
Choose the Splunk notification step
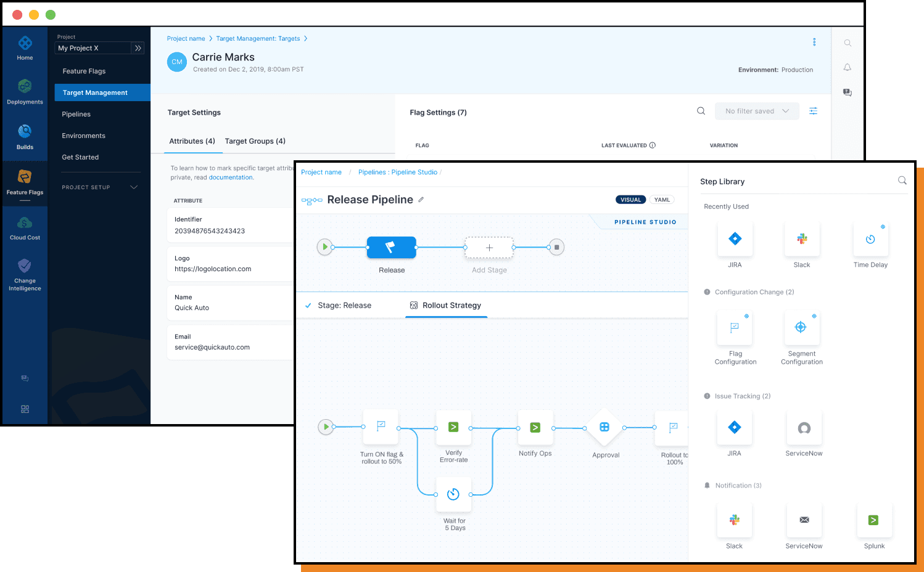(x=873, y=520)
